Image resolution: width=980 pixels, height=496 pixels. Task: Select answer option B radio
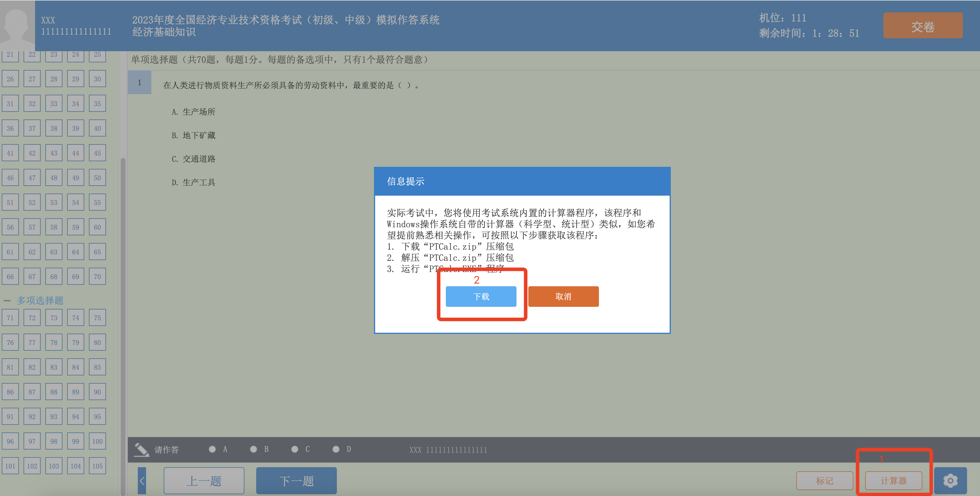tap(253, 449)
